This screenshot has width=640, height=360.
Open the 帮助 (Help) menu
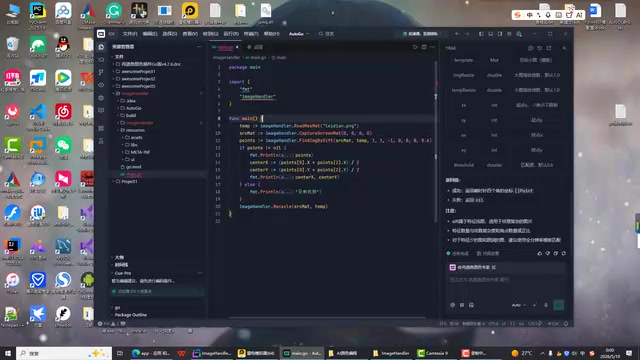[x=271, y=34]
